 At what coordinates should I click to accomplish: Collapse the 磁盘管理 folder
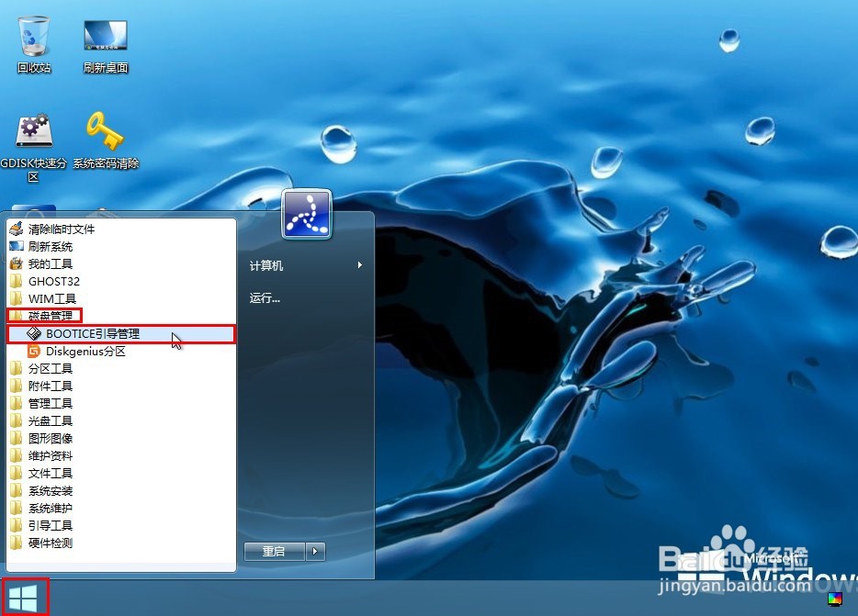click(x=121, y=316)
